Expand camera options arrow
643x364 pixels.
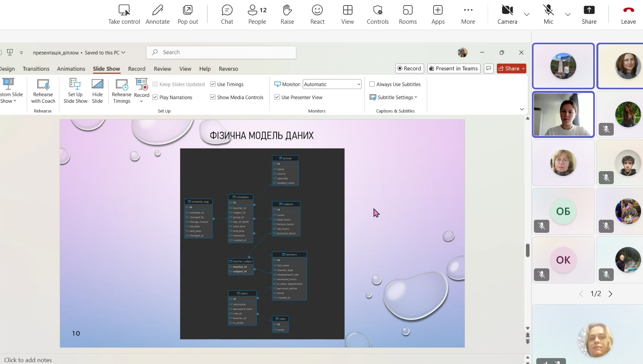pos(527,14)
